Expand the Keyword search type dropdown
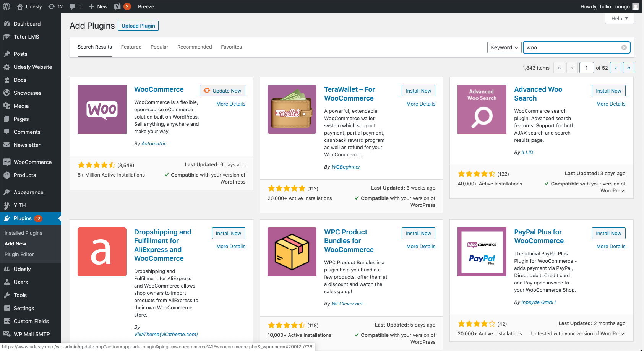This screenshot has width=644, height=351. tap(504, 47)
